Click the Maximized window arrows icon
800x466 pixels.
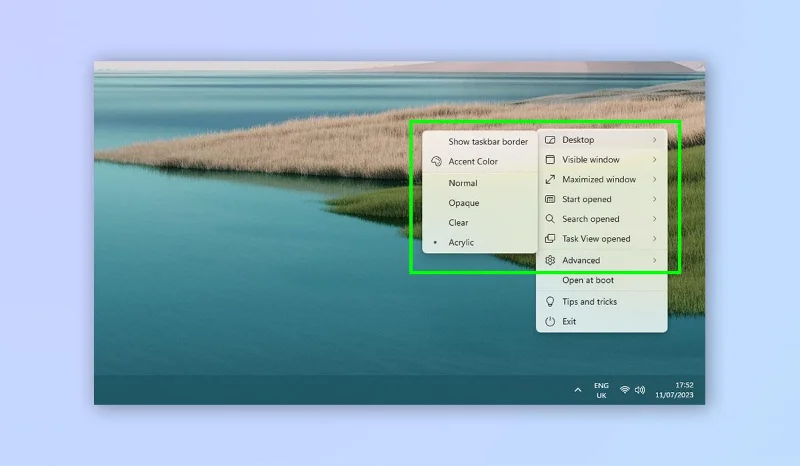tap(550, 180)
